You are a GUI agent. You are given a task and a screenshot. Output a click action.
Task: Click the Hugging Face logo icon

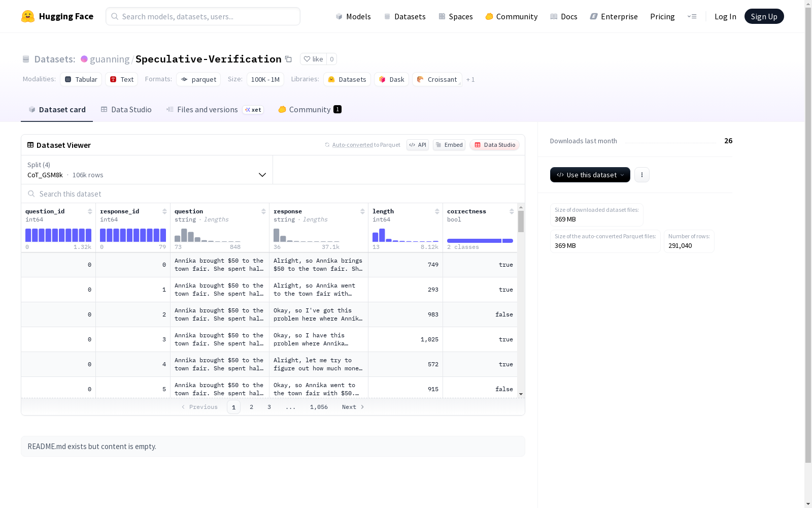tap(28, 16)
